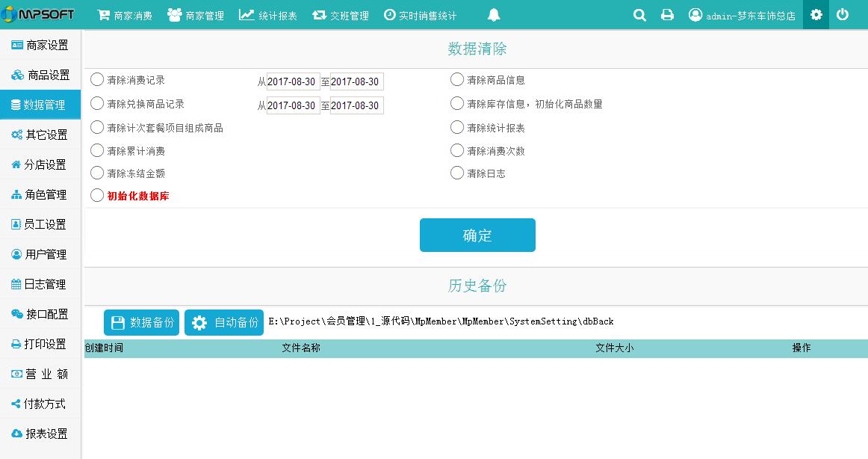This screenshot has width=868, height=459.
Task: Select 清除消费记录 radio button
Action: pyautogui.click(x=97, y=80)
